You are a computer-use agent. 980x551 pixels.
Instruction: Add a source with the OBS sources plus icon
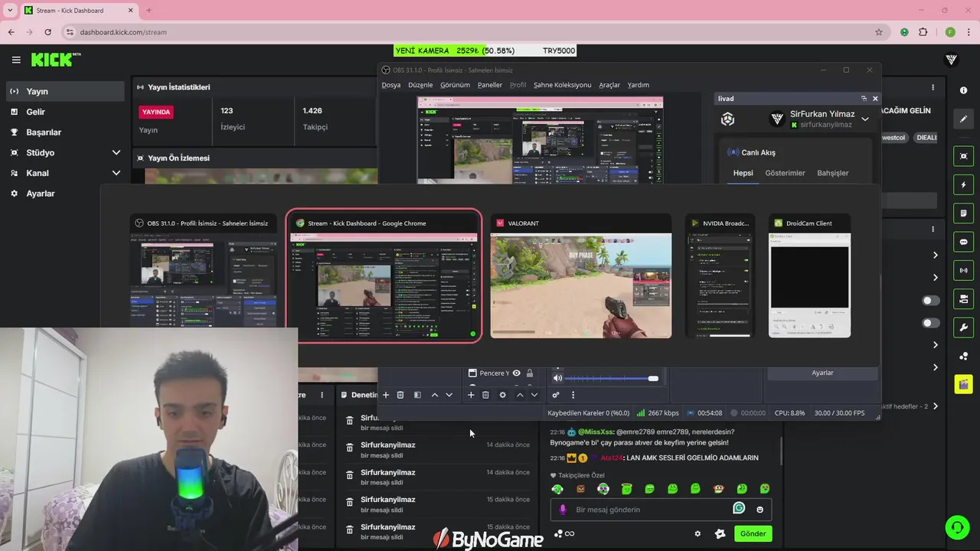point(471,395)
